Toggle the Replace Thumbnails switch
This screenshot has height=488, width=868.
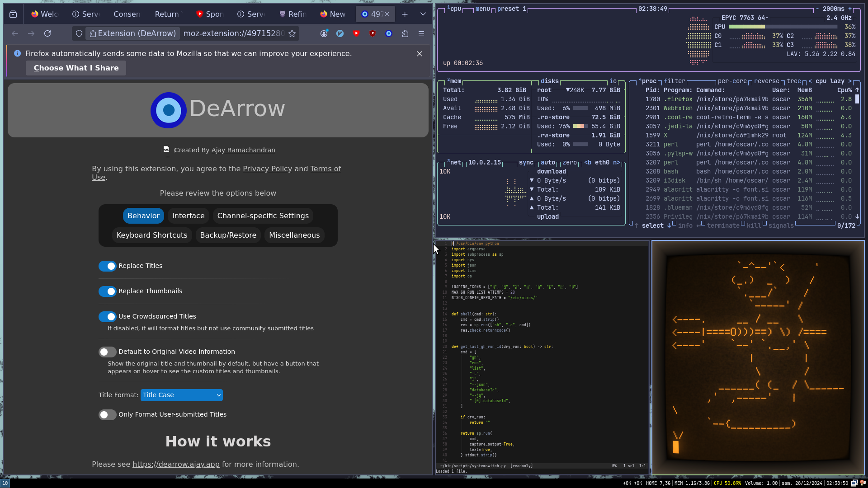[x=108, y=291]
